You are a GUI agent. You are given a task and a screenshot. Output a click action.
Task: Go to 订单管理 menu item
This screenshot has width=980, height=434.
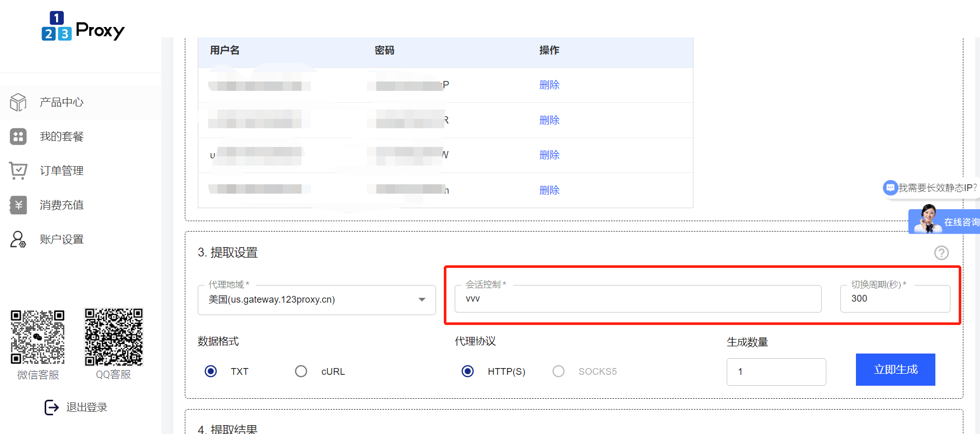(x=61, y=171)
